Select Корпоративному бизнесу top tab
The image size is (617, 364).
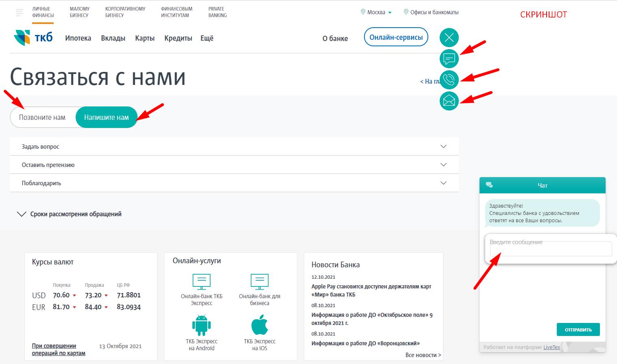(125, 12)
